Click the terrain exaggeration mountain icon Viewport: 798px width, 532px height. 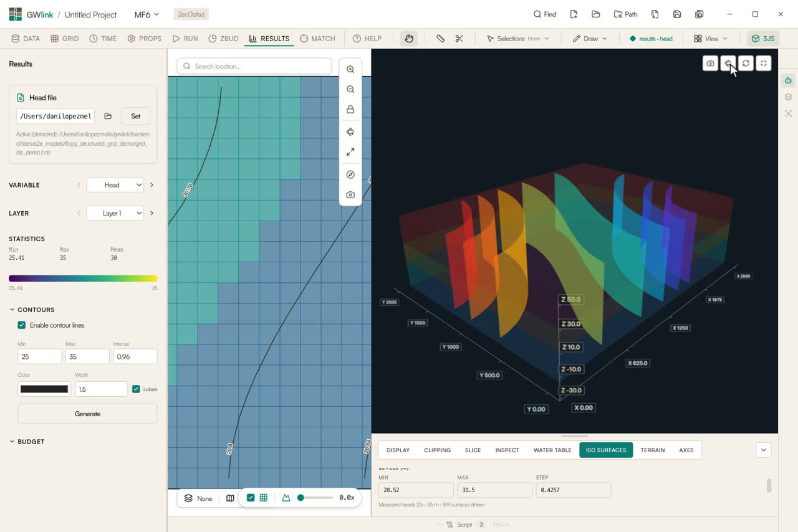pos(286,498)
